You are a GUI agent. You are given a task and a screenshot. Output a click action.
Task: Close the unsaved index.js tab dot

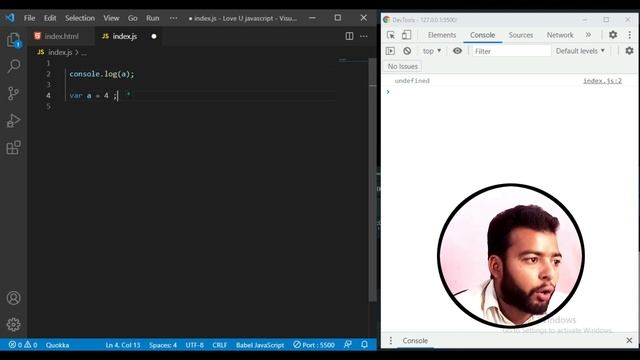coord(154,36)
